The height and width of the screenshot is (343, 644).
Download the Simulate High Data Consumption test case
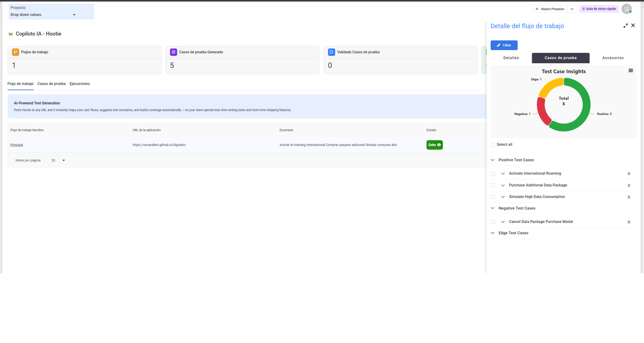629,197
